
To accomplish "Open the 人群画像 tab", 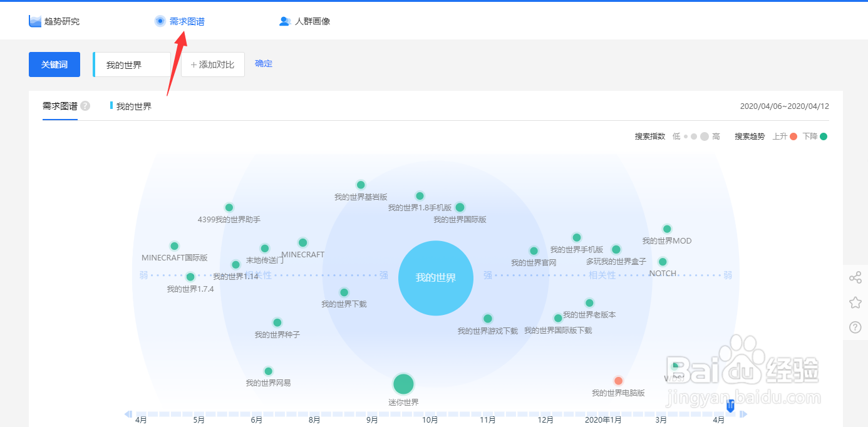I will pos(304,21).
